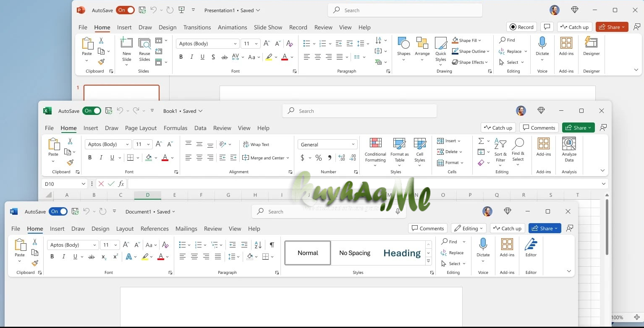Click Catch up button in Word
This screenshot has height=328, width=644.
click(x=508, y=228)
